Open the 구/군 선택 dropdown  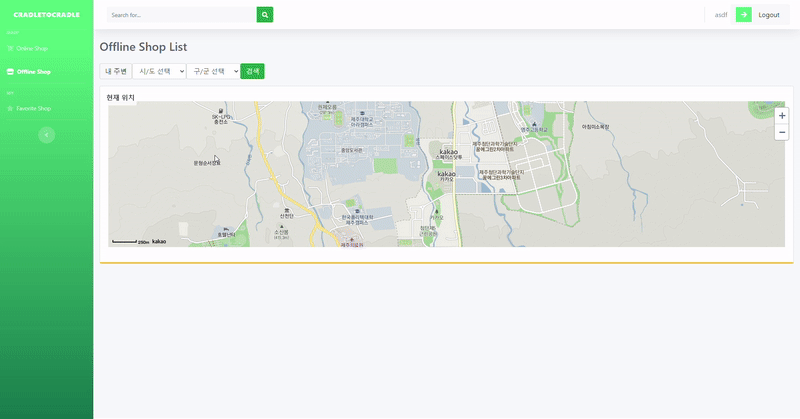pos(213,71)
